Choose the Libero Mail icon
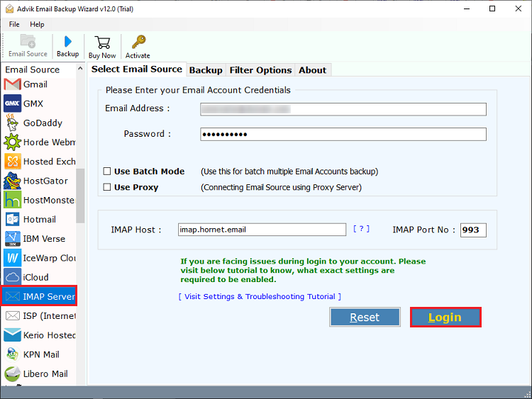The width and height of the screenshot is (532, 399). point(13,373)
